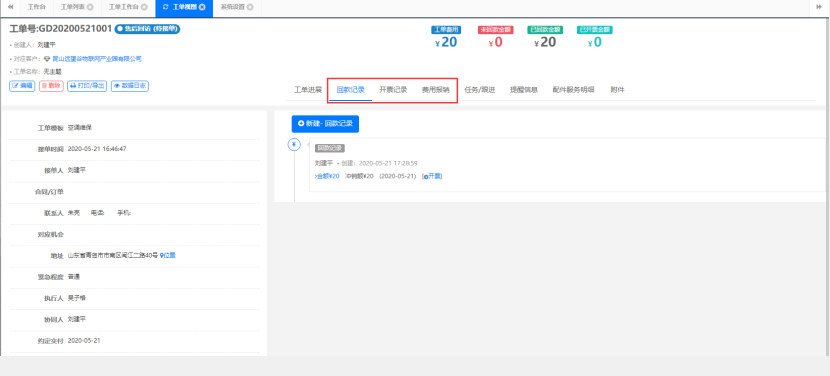Click work order number GD20200521001
This screenshot has width=830, height=376.
[x=75, y=29]
